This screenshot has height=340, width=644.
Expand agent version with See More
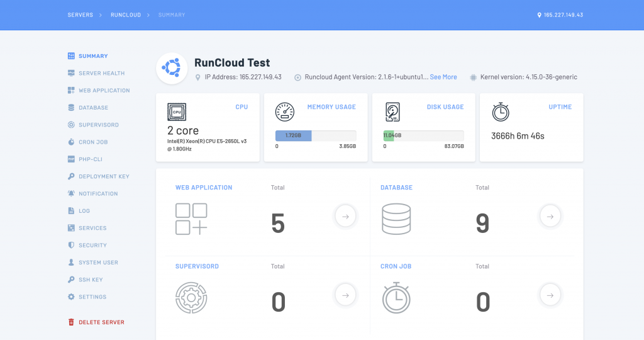[x=443, y=77]
